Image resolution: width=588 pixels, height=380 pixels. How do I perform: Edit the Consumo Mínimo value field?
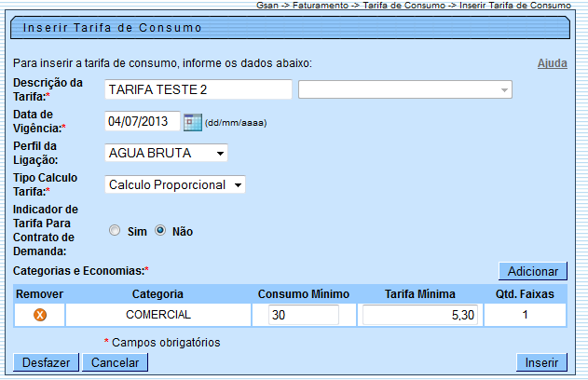[304, 316]
